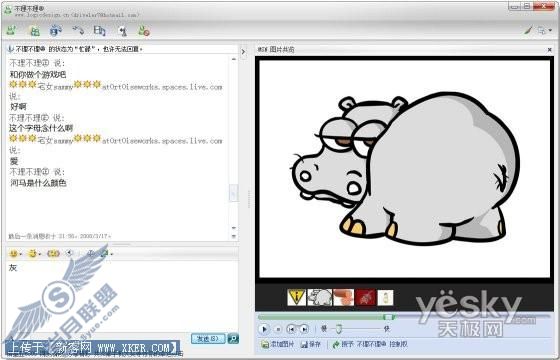560x360 pixels.
Task: Skip to the next shared photo
Action: point(304,329)
